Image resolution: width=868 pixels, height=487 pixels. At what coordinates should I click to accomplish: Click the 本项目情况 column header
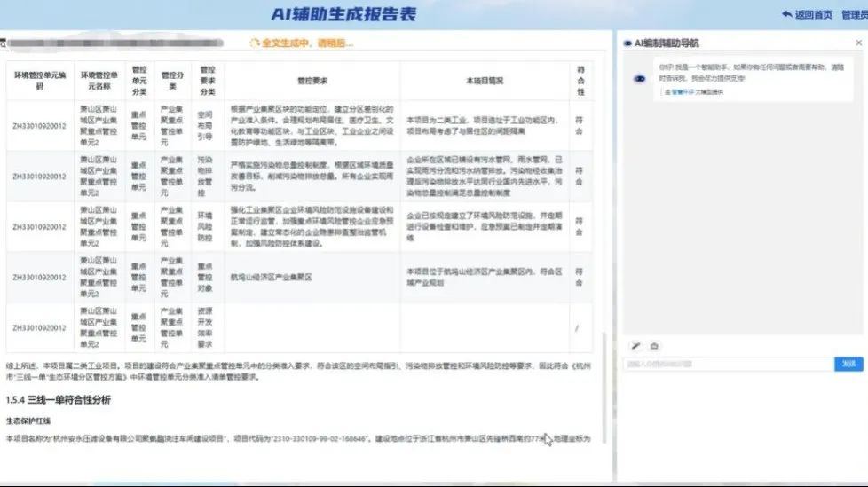[485, 81]
